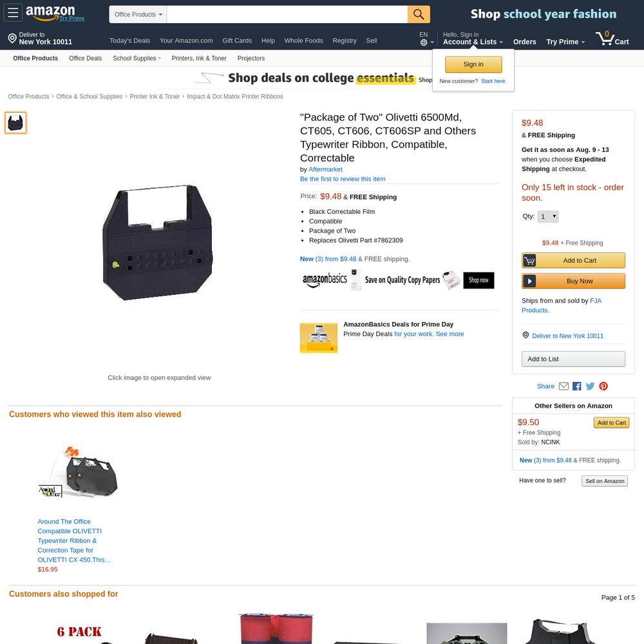
Task: Share product on Facebook
Action: [x=576, y=386]
